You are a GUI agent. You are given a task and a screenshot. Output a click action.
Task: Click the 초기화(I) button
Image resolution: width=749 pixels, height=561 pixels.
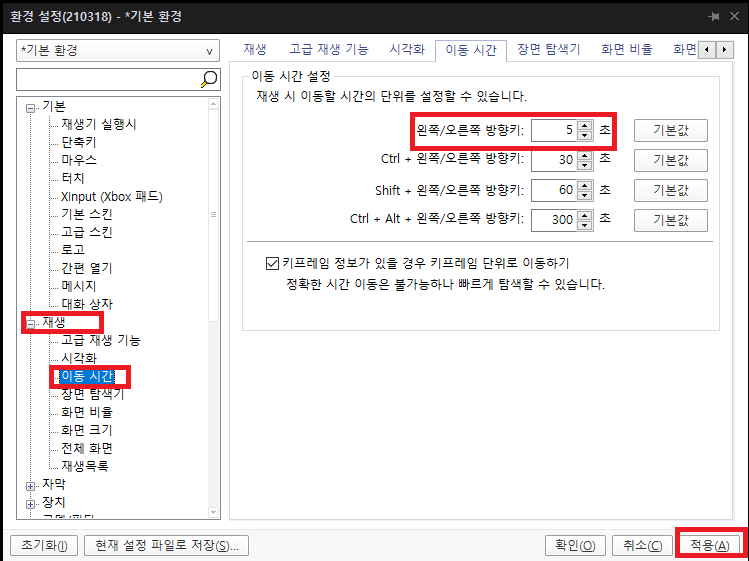click(x=44, y=545)
